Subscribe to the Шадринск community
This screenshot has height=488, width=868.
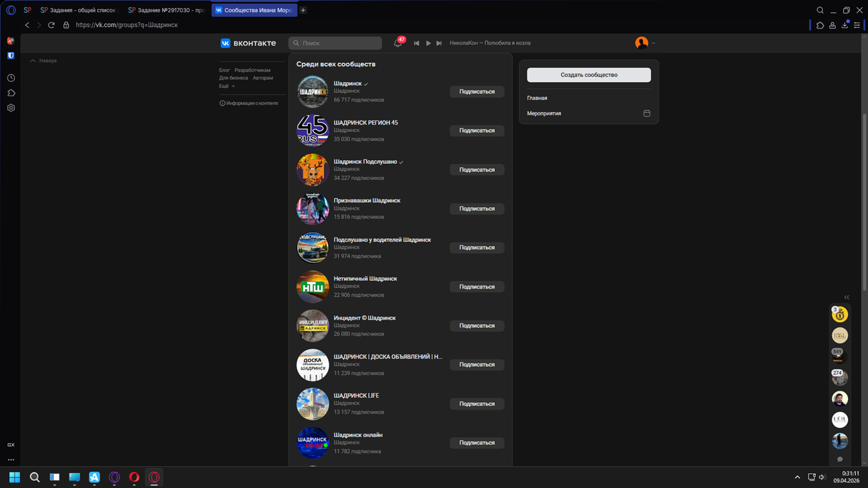pyautogui.click(x=477, y=92)
